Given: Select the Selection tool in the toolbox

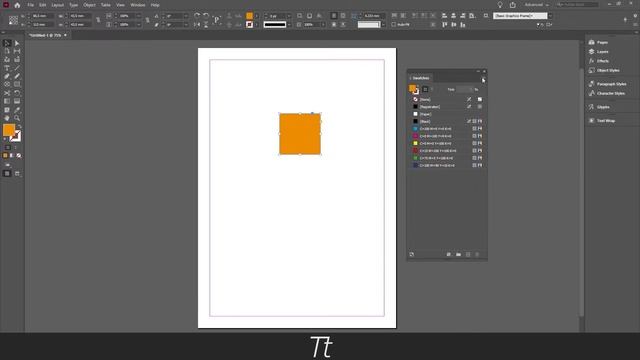Looking at the screenshot, I should point(7,43).
